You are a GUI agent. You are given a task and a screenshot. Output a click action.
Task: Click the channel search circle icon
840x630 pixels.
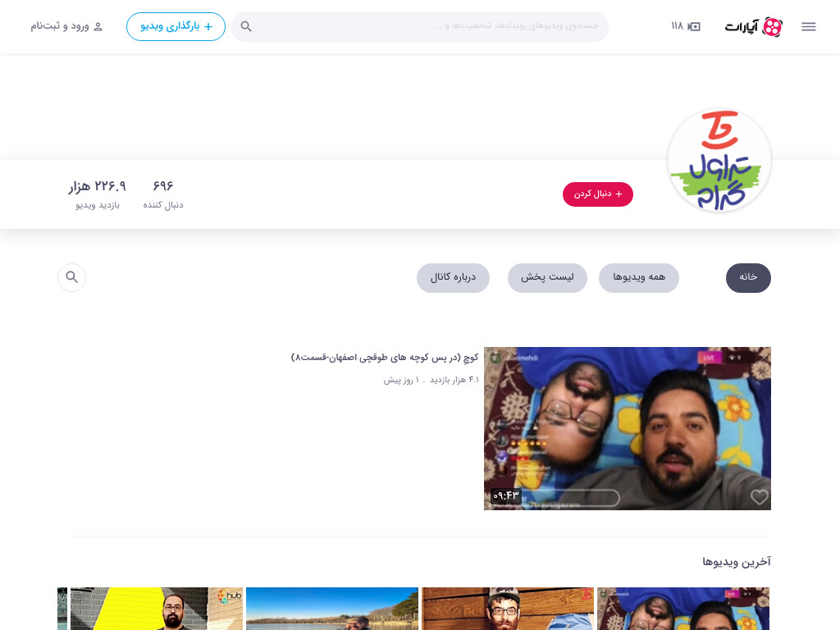click(72, 277)
